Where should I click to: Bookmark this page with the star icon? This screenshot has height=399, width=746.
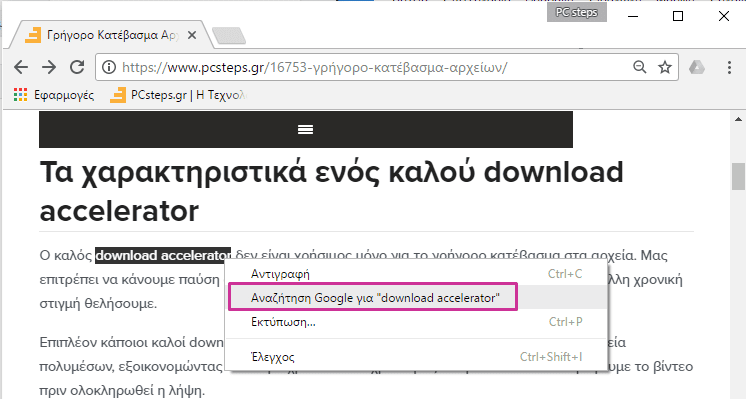pyautogui.click(x=665, y=67)
